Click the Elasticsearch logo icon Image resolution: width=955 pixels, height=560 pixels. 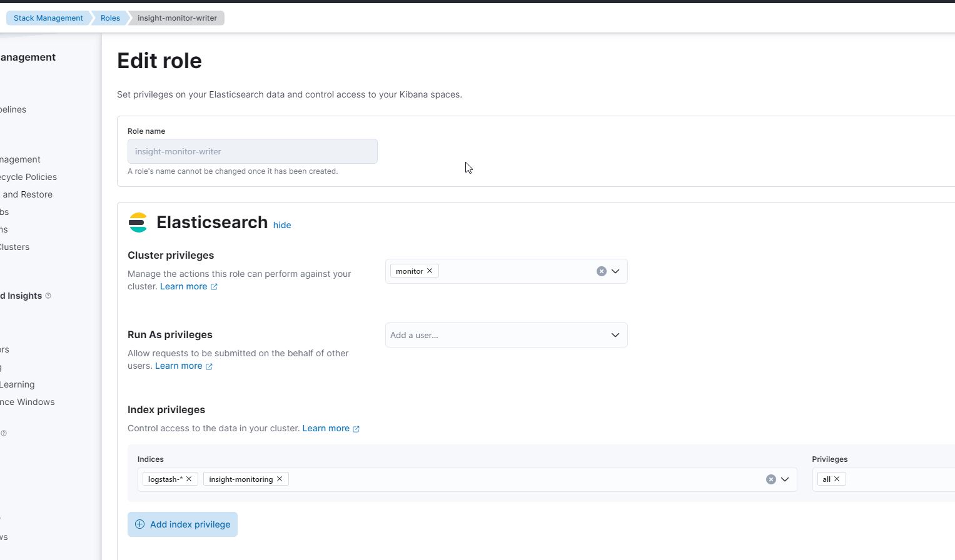pyautogui.click(x=138, y=222)
